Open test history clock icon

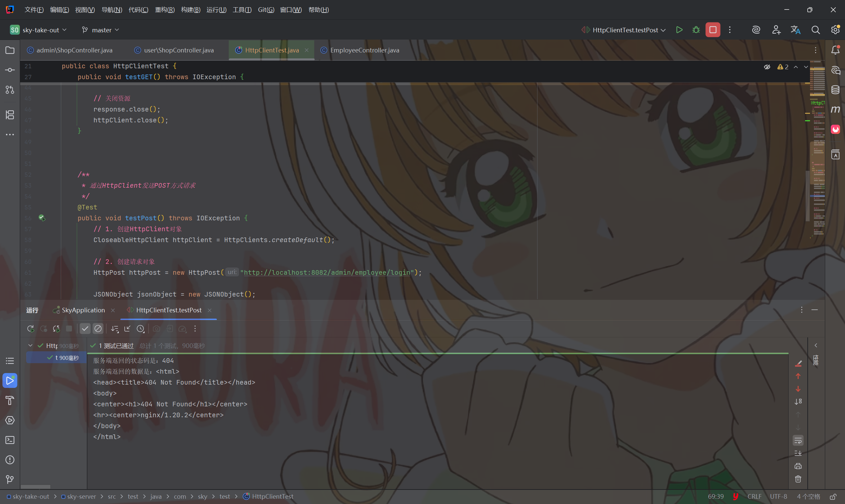coord(140,329)
